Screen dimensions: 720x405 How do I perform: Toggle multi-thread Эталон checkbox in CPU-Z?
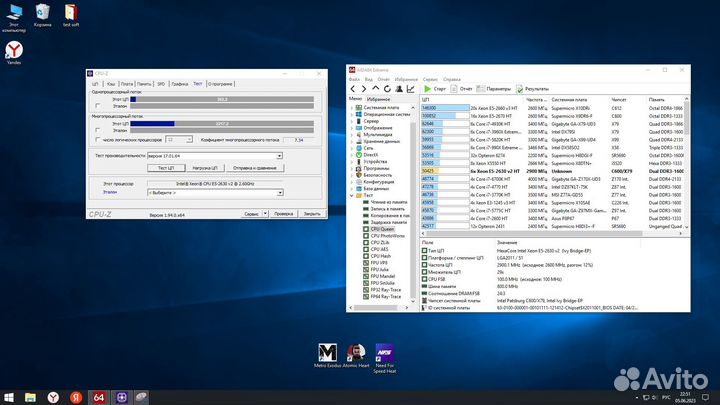[x=97, y=130]
